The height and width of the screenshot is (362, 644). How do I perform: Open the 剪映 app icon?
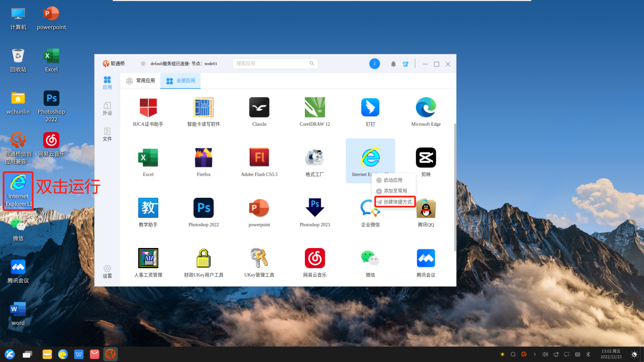click(x=426, y=158)
